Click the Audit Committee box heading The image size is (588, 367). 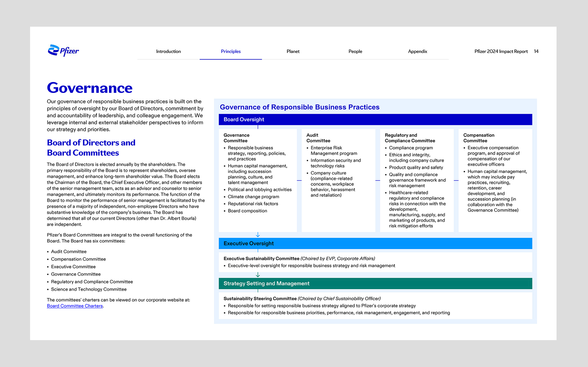(x=318, y=138)
